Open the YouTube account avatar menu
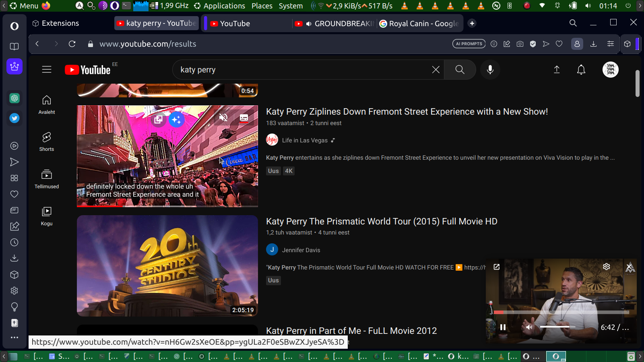This screenshot has height=362, width=644. [611, 70]
